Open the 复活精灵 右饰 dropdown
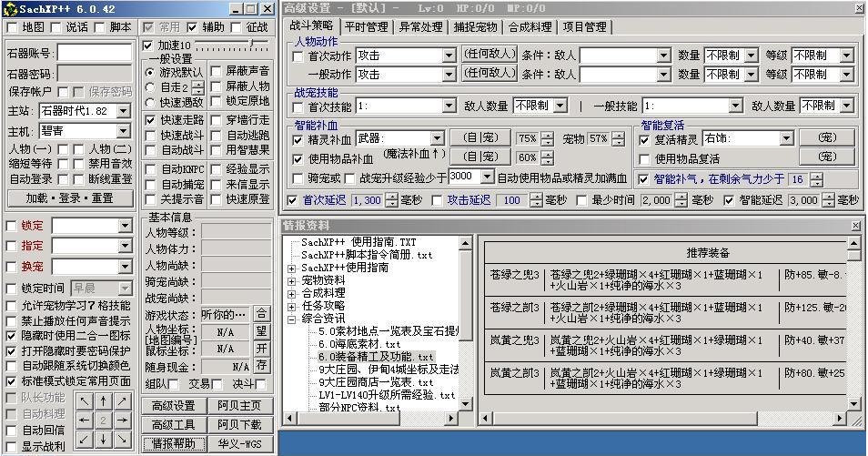Viewport: 868px width, 456px height. pos(787,138)
